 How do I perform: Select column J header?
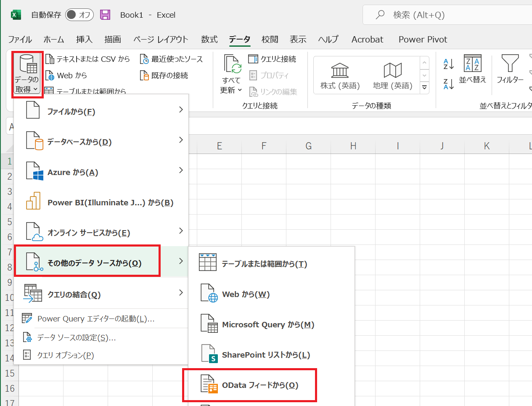tap(442, 146)
